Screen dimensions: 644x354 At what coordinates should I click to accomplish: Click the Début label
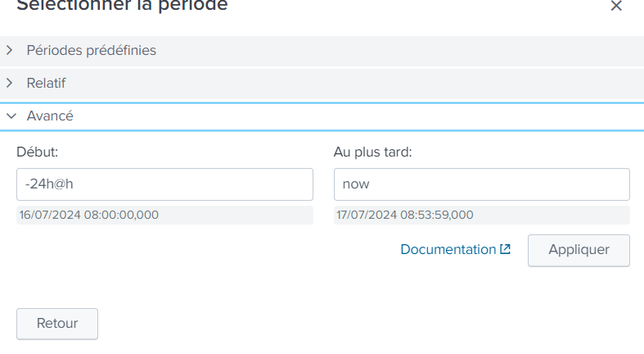pos(38,152)
